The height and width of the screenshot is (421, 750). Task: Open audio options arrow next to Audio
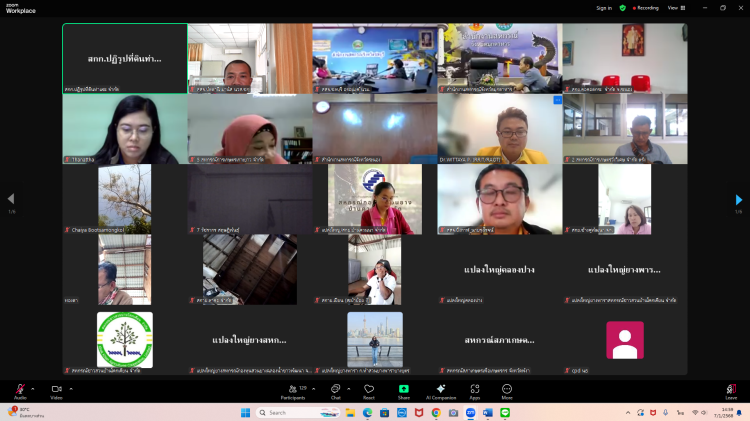coord(33,389)
